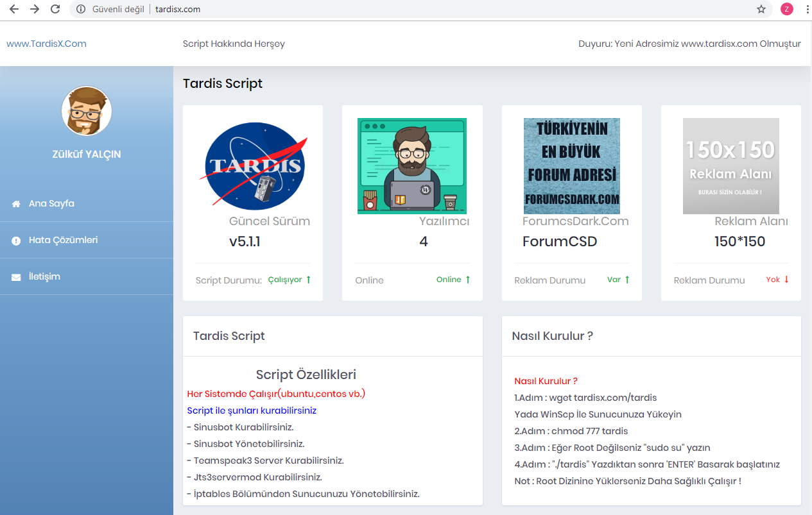Open Ana Sayfa in sidebar

point(87,204)
